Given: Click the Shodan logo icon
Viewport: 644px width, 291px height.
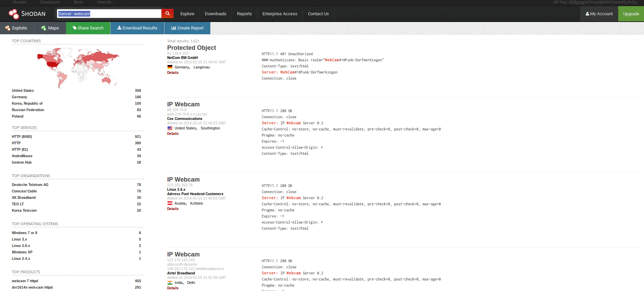Looking at the screenshot, I should pos(14,14).
